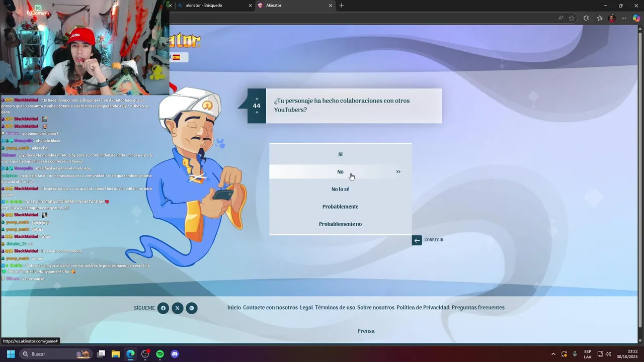Open Akinator's X social icon

[177, 308]
